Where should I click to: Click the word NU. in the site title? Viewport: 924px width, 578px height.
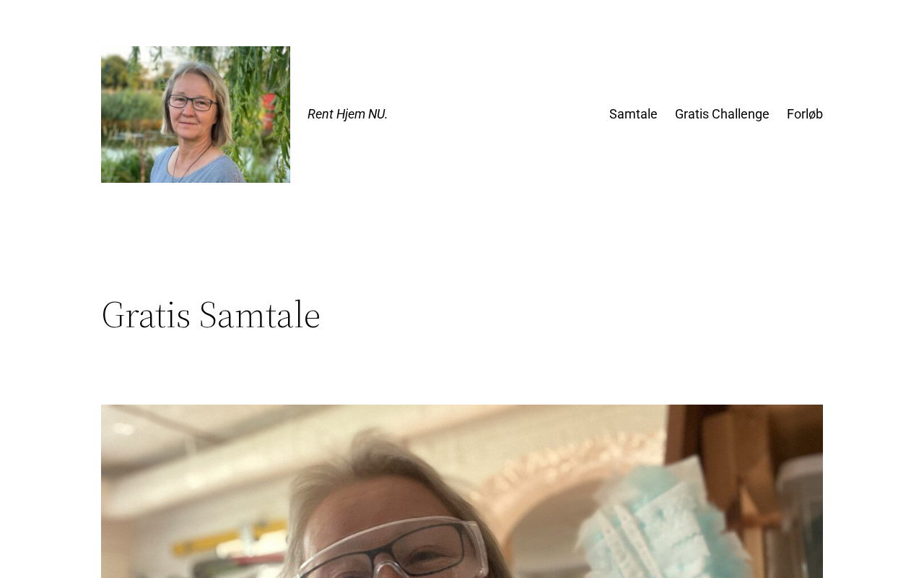point(378,114)
